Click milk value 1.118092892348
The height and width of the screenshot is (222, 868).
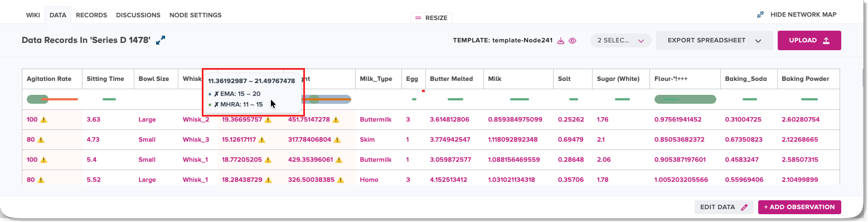(x=512, y=139)
